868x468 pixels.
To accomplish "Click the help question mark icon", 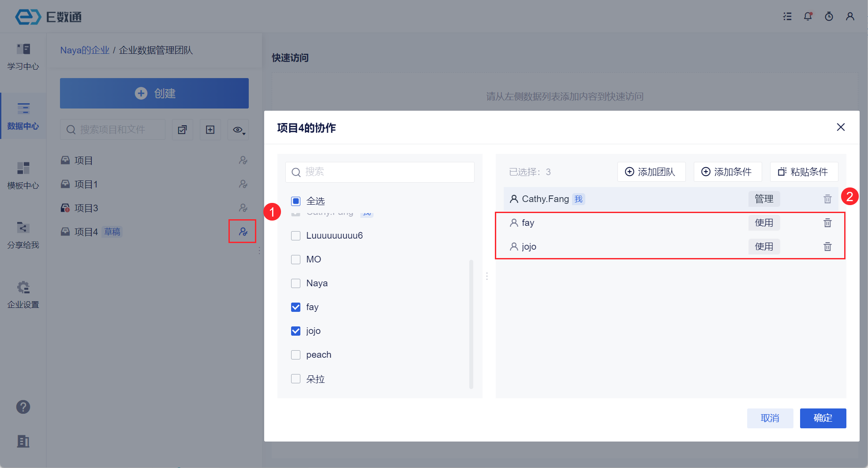I will pyautogui.click(x=23, y=407).
